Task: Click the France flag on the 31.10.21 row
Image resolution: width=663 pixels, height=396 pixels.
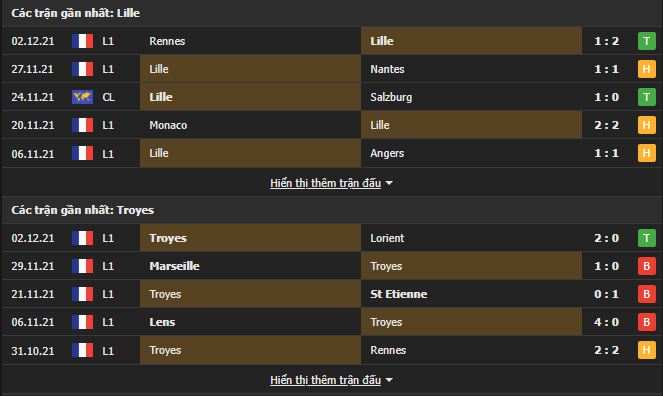Action: coord(82,350)
